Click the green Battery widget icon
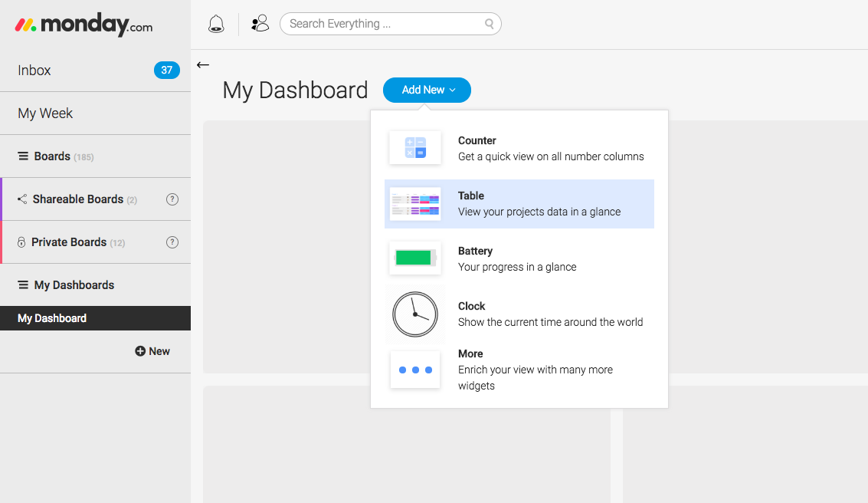The height and width of the screenshot is (503, 868). (415, 258)
